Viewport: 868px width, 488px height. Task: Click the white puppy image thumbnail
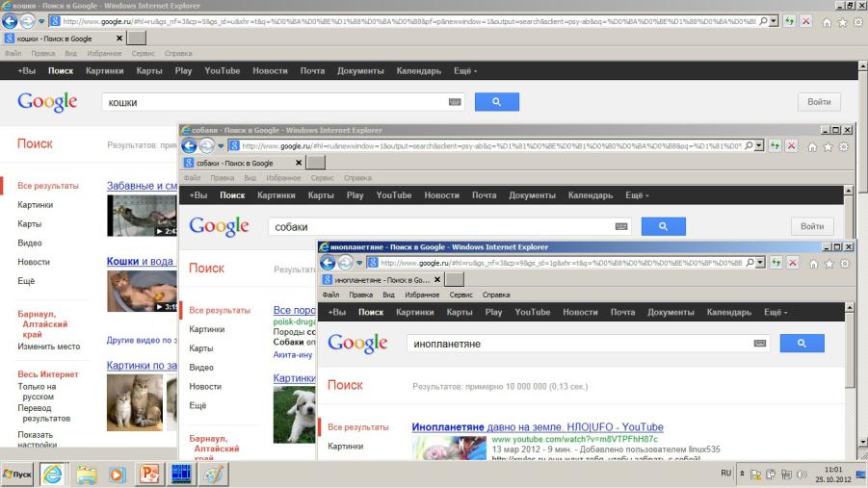(294, 415)
